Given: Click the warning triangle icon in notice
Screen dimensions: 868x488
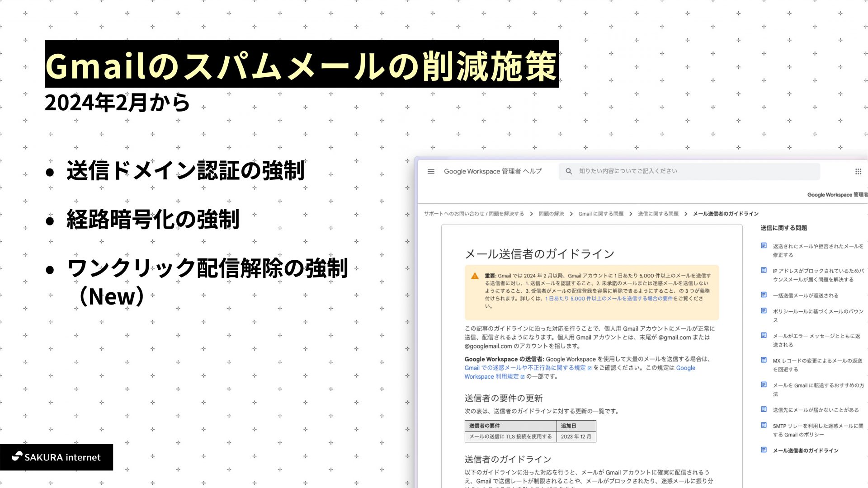Looking at the screenshot, I should coord(475,276).
